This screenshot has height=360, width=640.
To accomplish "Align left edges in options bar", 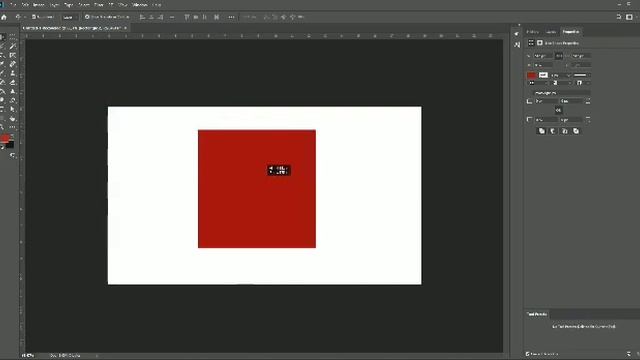I will [142, 17].
